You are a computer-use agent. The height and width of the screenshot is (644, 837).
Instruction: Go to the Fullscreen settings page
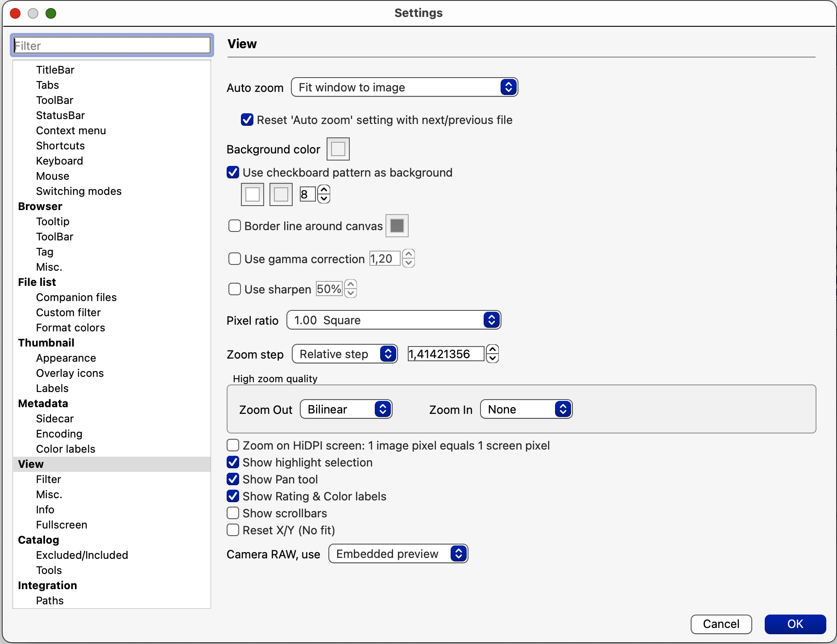[x=62, y=525]
